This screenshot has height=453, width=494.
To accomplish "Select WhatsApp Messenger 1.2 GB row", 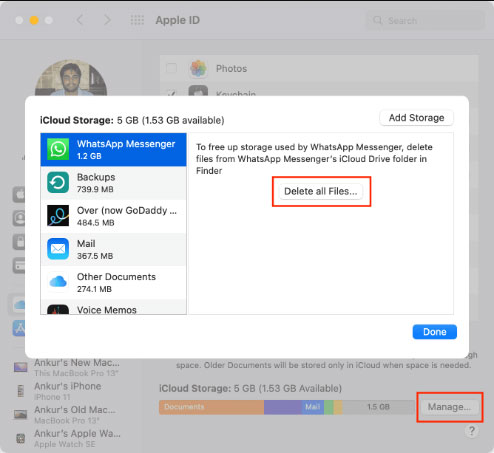I will coord(113,149).
